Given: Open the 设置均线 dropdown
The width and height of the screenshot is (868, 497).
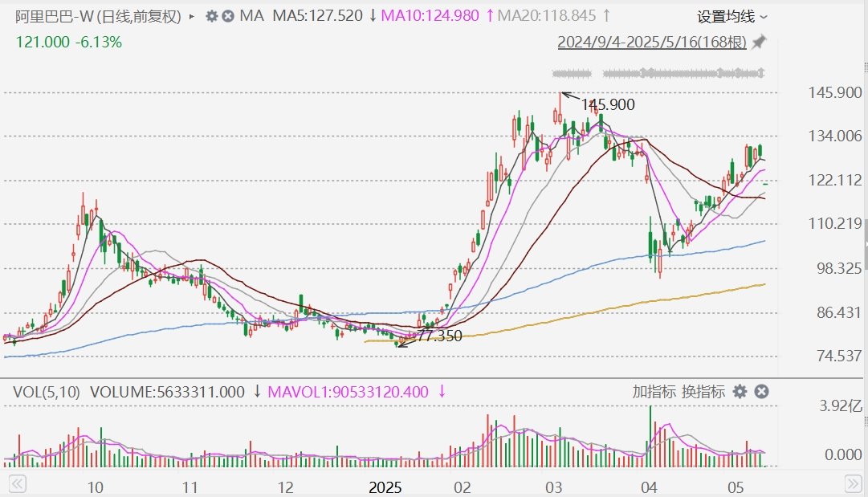Looking at the screenshot, I should [731, 17].
